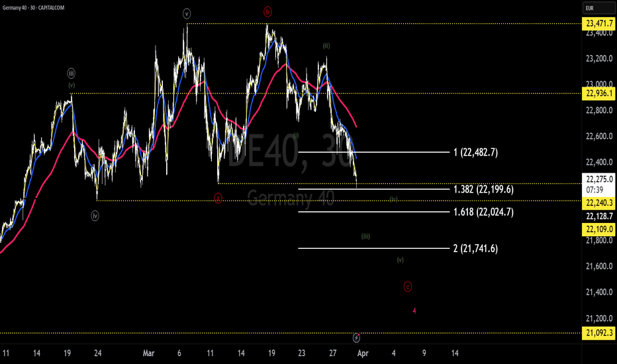This screenshot has height=364, width=617.
Task: Click the Germany 40 · 30 · CAPITALCOM title
Action: (34, 8)
